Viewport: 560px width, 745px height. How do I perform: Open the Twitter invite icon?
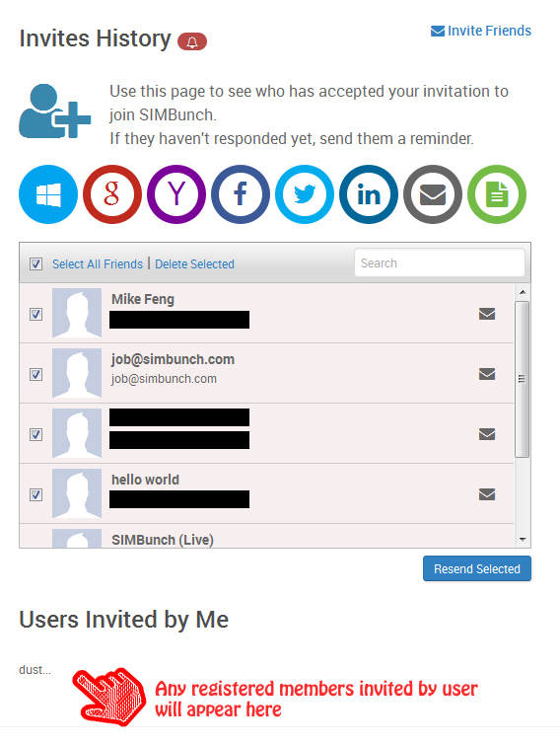click(305, 194)
